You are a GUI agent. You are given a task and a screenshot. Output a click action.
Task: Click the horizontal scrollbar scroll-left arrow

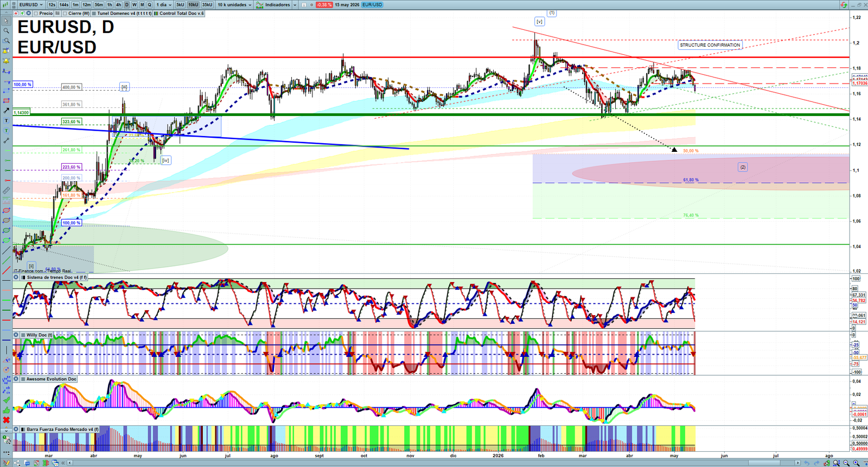point(69,463)
